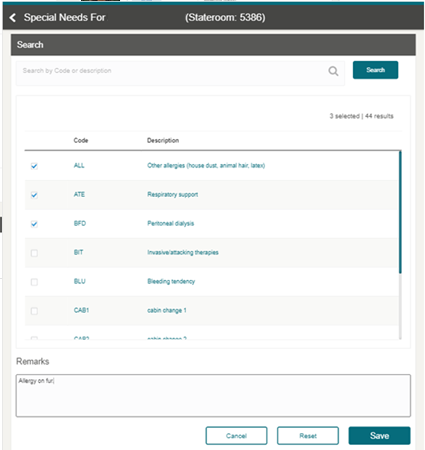
Task: Check the BIT Invasive therapies checkbox
Action: tap(34, 253)
